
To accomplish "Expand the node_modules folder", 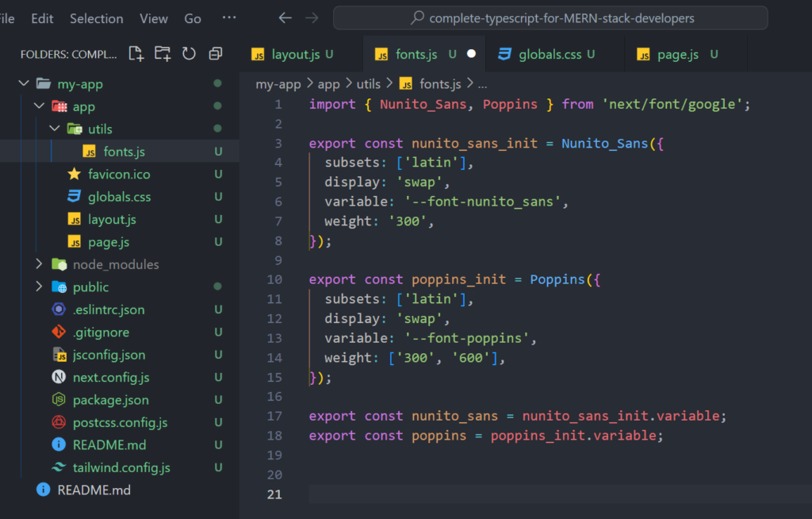I will [39, 264].
